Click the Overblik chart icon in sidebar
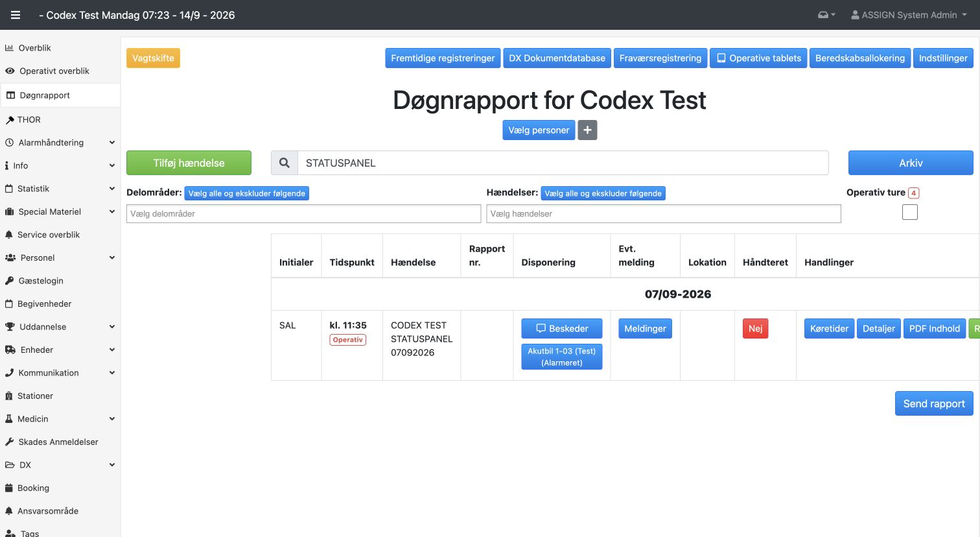 click(x=10, y=48)
